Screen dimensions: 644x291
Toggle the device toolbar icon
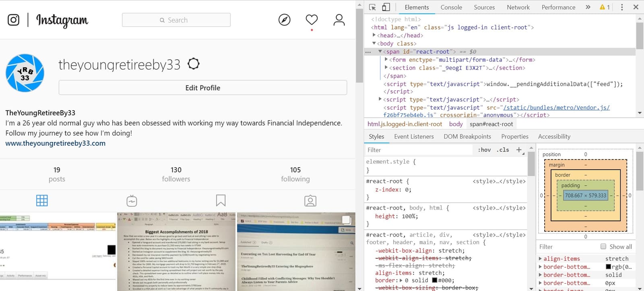point(386,7)
